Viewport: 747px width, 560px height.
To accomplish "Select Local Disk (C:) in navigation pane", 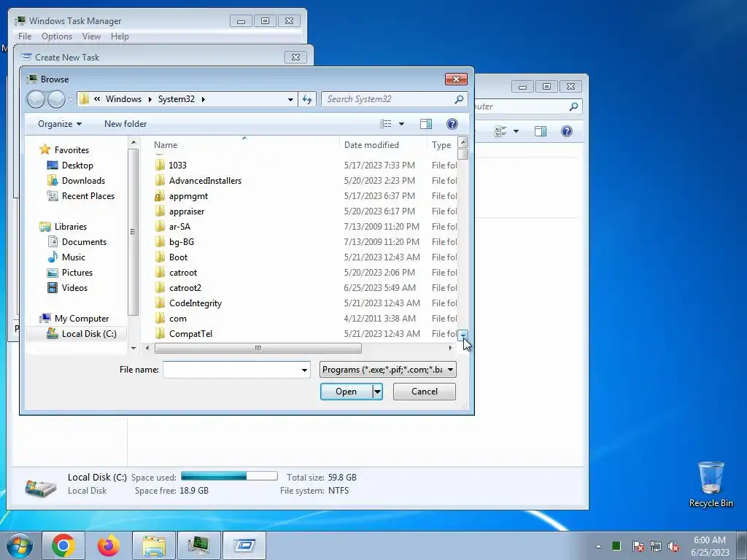I will [88, 334].
